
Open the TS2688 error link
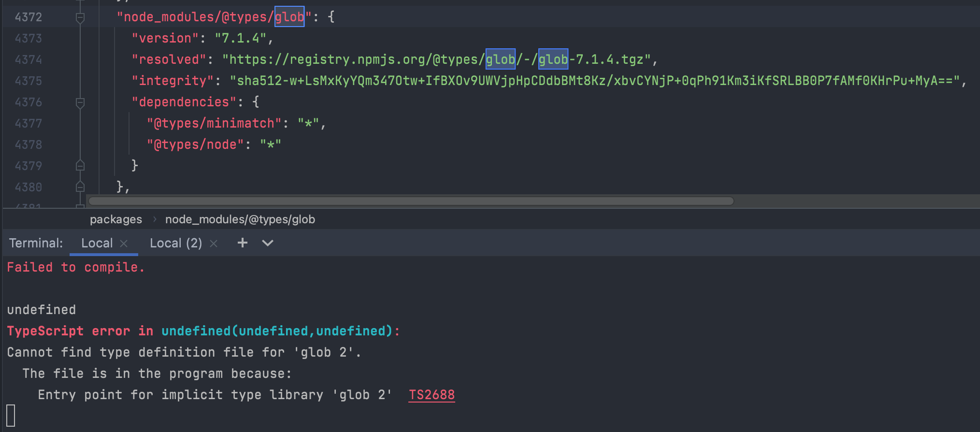(432, 395)
